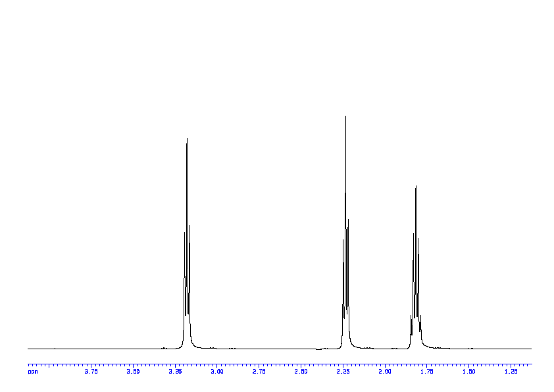
Task: Choose the 1.25 axis tick label
Action: [511, 372]
